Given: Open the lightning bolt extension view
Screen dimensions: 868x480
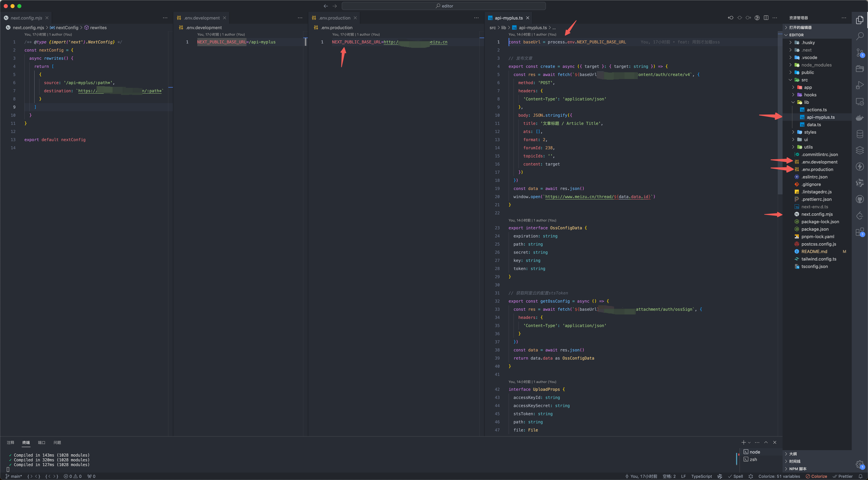Looking at the screenshot, I should pos(860,167).
